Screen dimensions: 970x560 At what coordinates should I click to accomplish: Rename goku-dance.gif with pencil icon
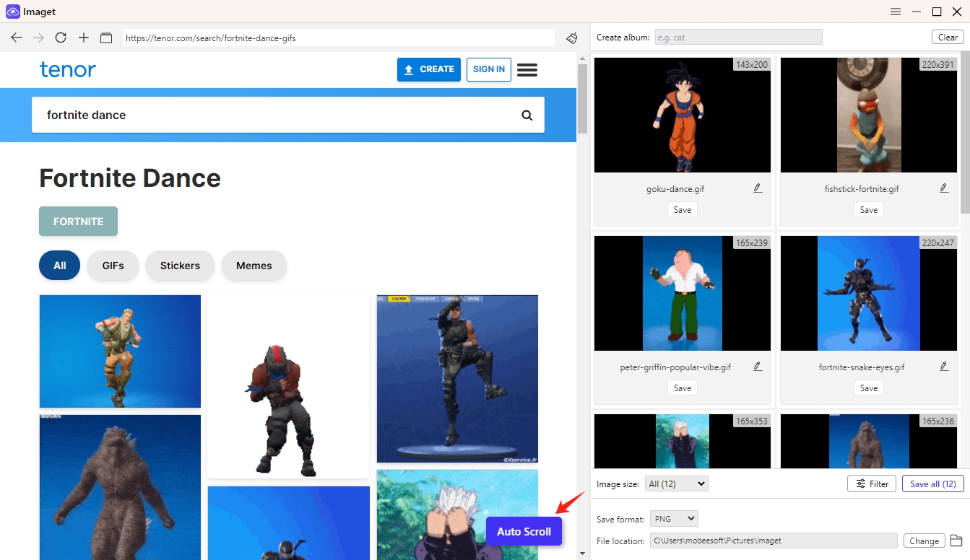point(758,188)
